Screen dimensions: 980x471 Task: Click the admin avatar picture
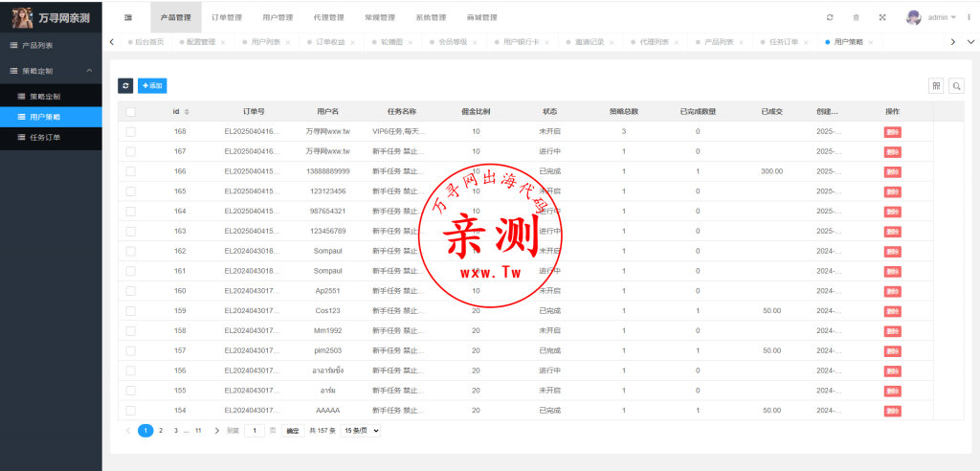(914, 17)
